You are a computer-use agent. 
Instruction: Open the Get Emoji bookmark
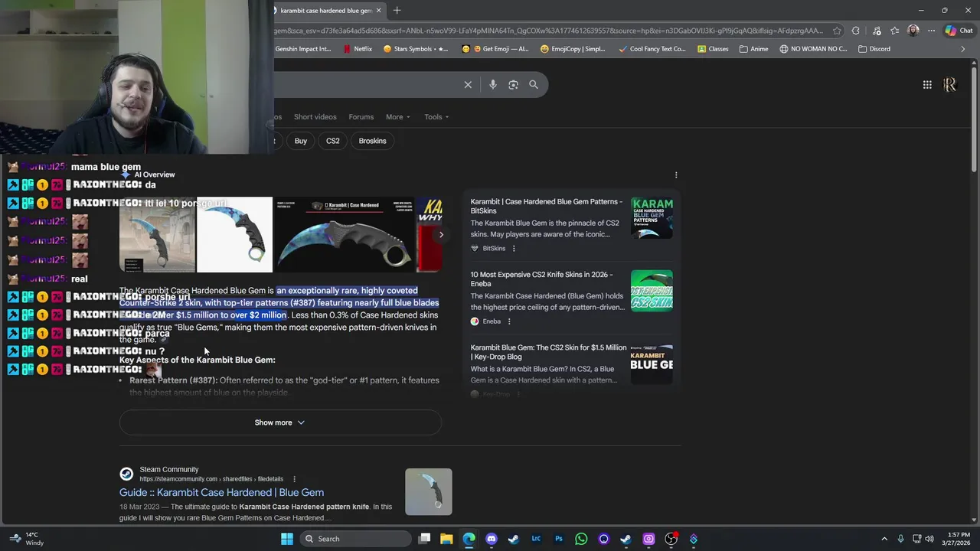(495, 49)
